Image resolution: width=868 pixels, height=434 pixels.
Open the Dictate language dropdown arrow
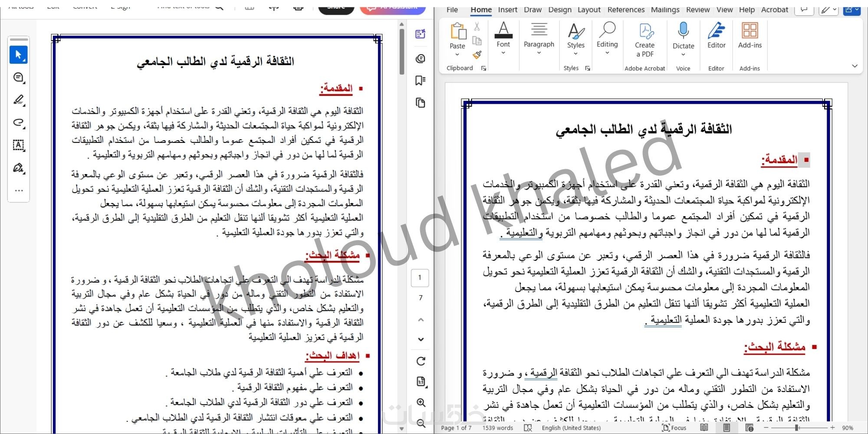tap(683, 55)
